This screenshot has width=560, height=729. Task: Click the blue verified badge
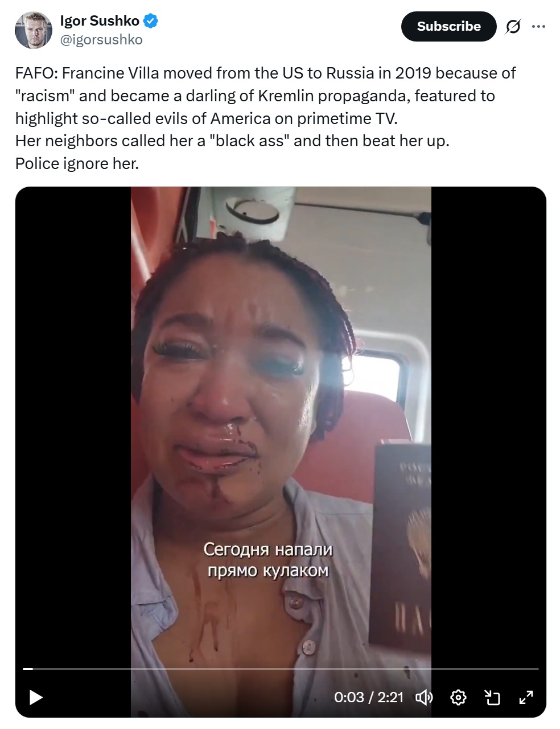(150, 22)
